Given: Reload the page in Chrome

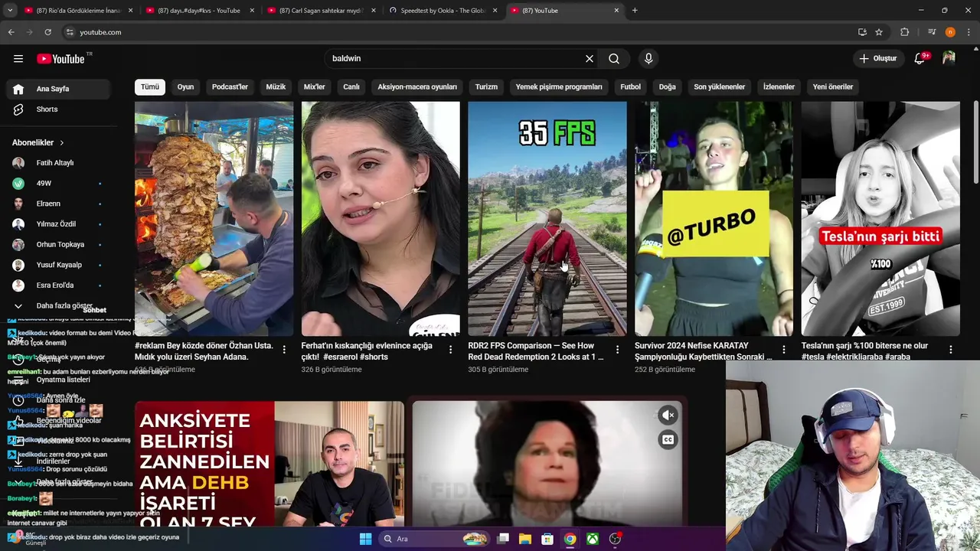Looking at the screenshot, I should point(47,32).
